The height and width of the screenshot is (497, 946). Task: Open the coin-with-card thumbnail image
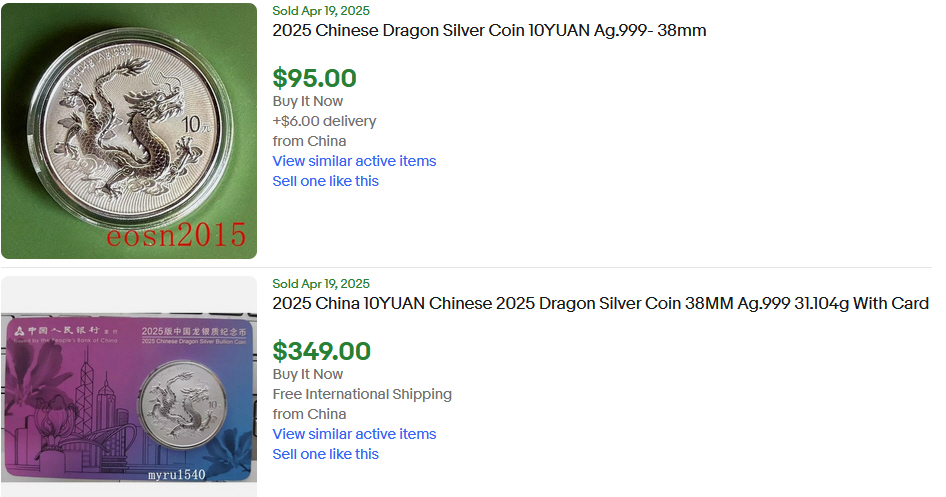click(x=129, y=390)
